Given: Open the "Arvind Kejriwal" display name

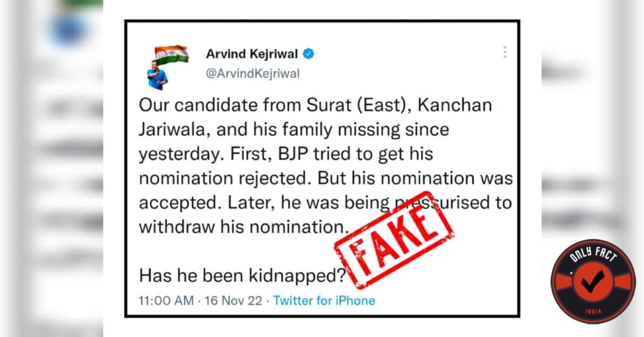Looking at the screenshot, I should [252, 54].
